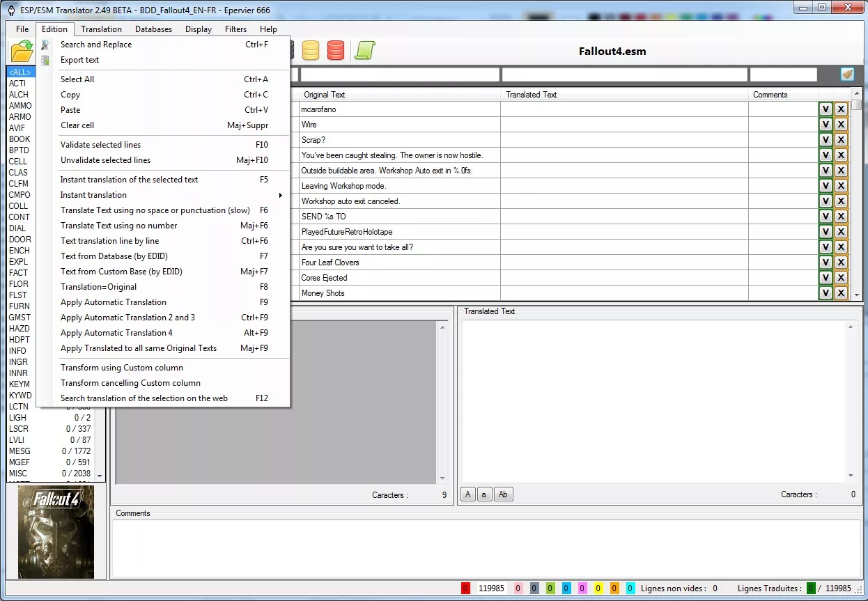Viewport: 868px width, 601px height.
Task: Open the Filters menu
Action: coord(235,29)
